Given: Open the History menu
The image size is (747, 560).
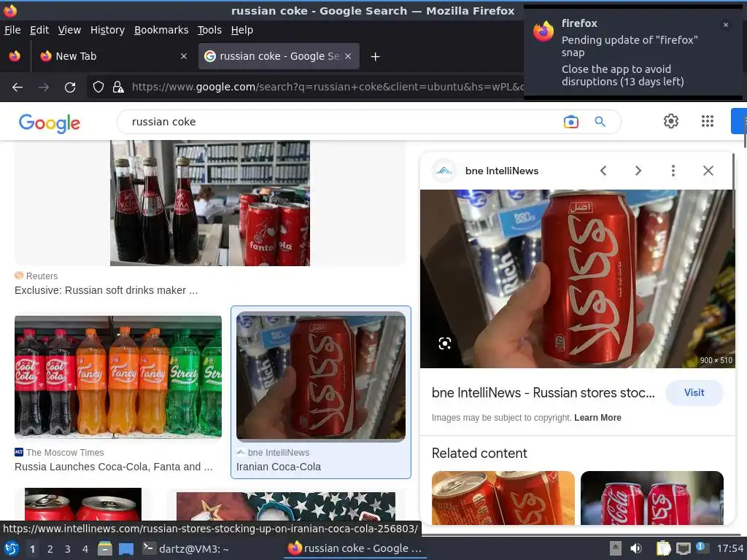Looking at the screenshot, I should [x=108, y=30].
